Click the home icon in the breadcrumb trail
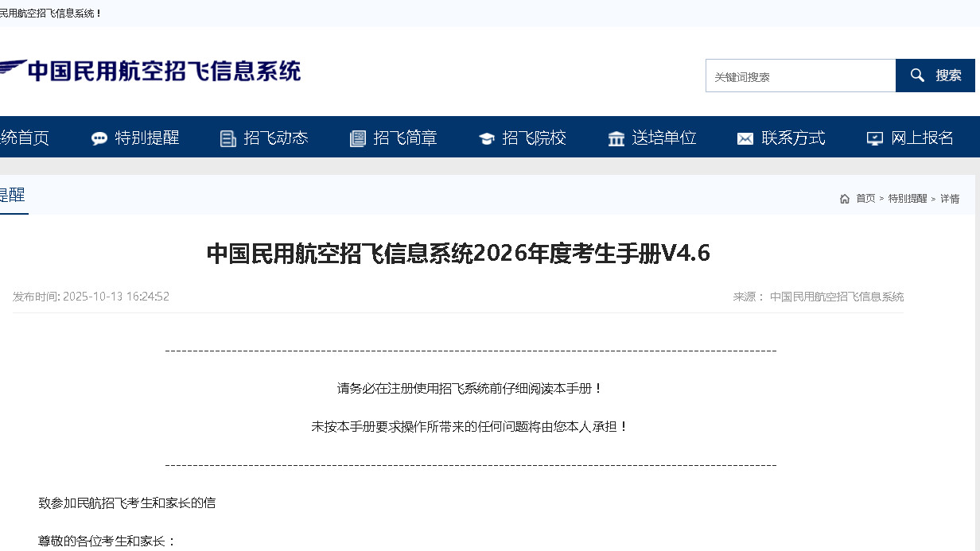The image size is (980, 551). [844, 199]
